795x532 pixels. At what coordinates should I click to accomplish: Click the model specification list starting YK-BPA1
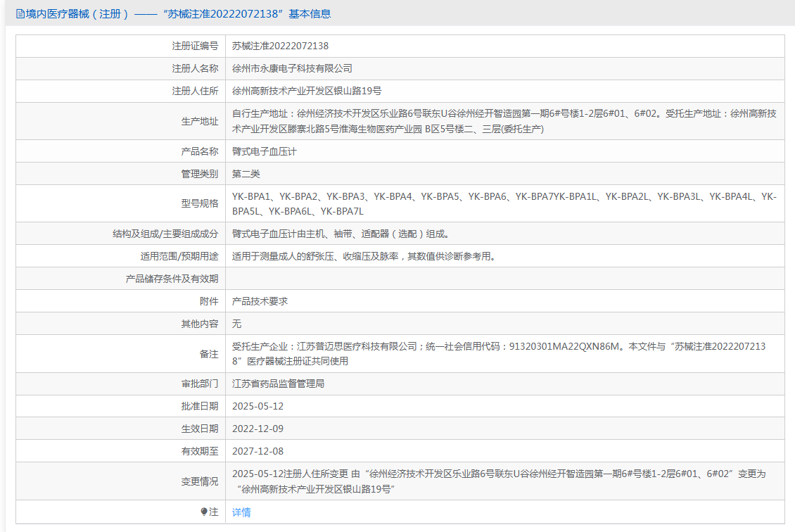coord(504,204)
